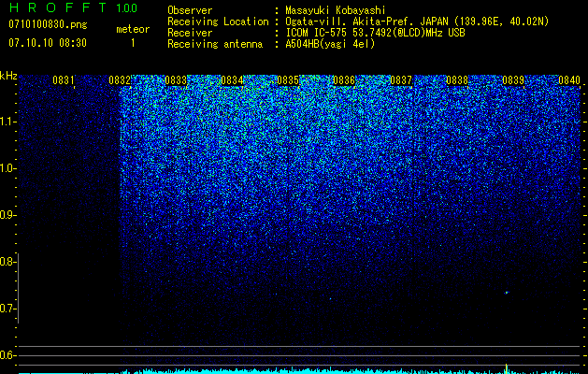The image size is (588, 374).
Task: Click the 0835 time marker
Action: tap(288, 80)
